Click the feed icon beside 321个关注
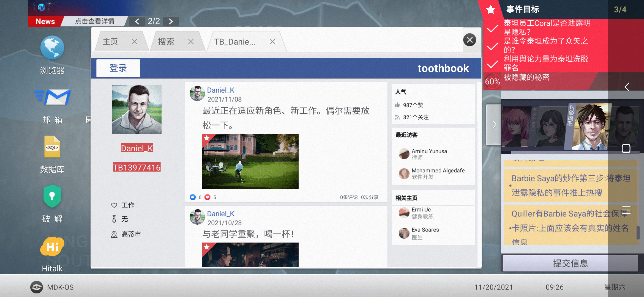The height and width of the screenshot is (297, 644). pyautogui.click(x=397, y=117)
